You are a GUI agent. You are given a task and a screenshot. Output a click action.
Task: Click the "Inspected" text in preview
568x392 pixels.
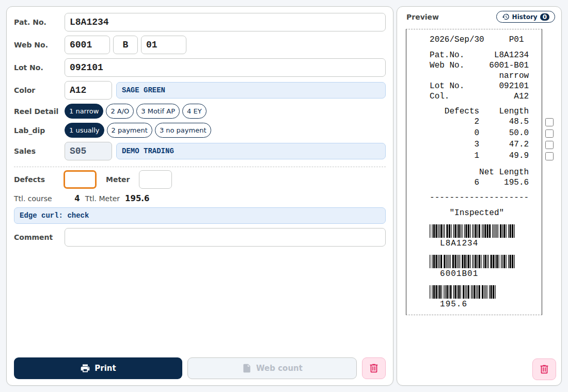477,213
